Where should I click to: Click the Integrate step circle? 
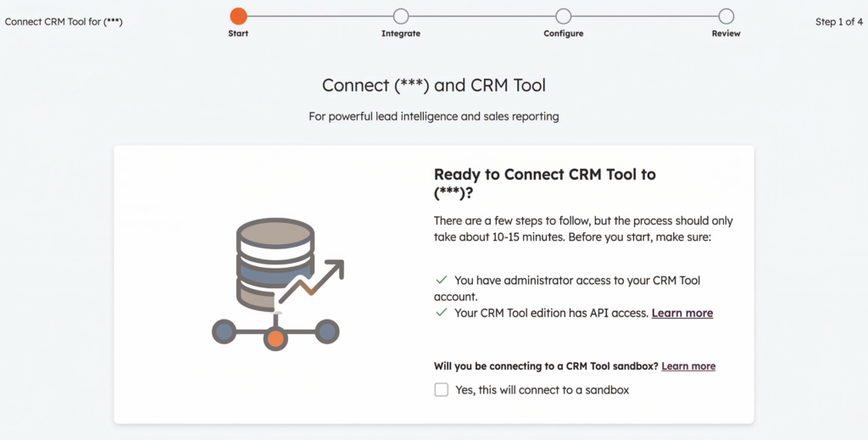[401, 16]
